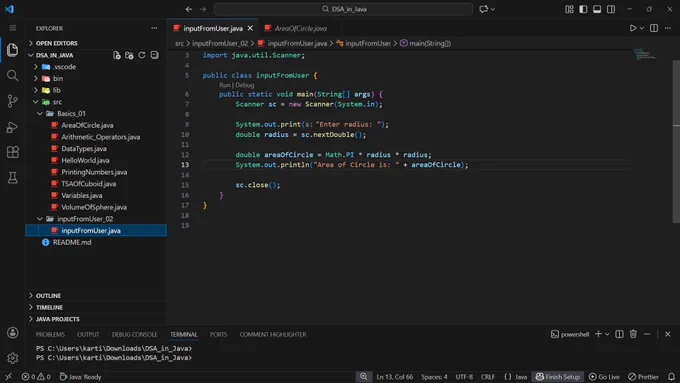Open the Source Control view
The width and height of the screenshot is (680, 383).
(x=13, y=101)
